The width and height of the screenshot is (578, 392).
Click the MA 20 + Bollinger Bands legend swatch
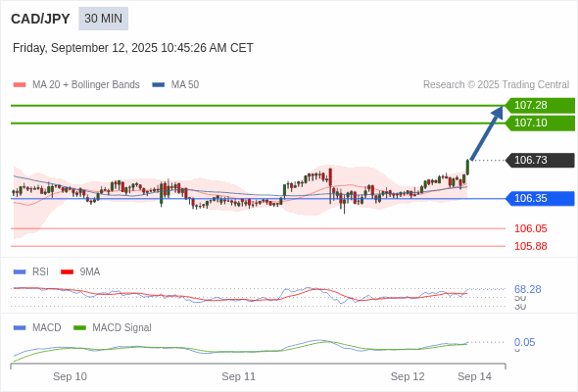click(20, 85)
